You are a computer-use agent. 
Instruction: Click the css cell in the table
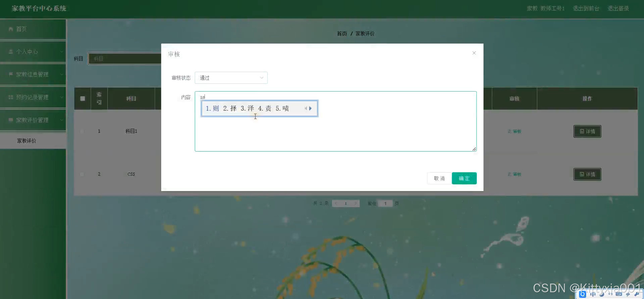(x=131, y=174)
